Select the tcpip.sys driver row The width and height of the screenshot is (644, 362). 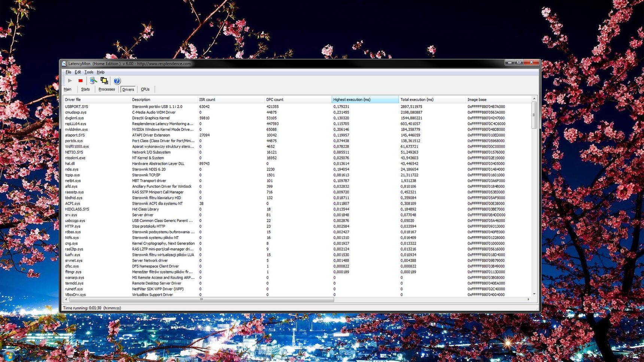pos(297,175)
